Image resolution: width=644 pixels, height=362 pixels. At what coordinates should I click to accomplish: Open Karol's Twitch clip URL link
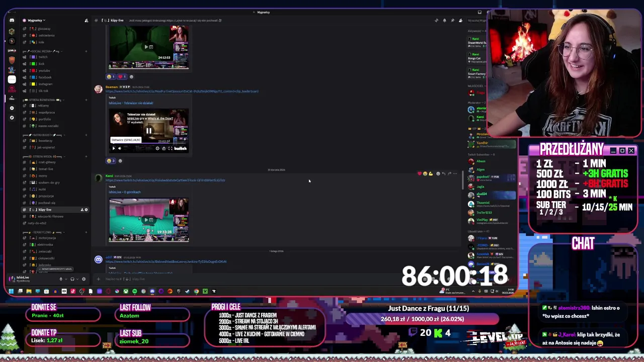[x=165, y=180]
